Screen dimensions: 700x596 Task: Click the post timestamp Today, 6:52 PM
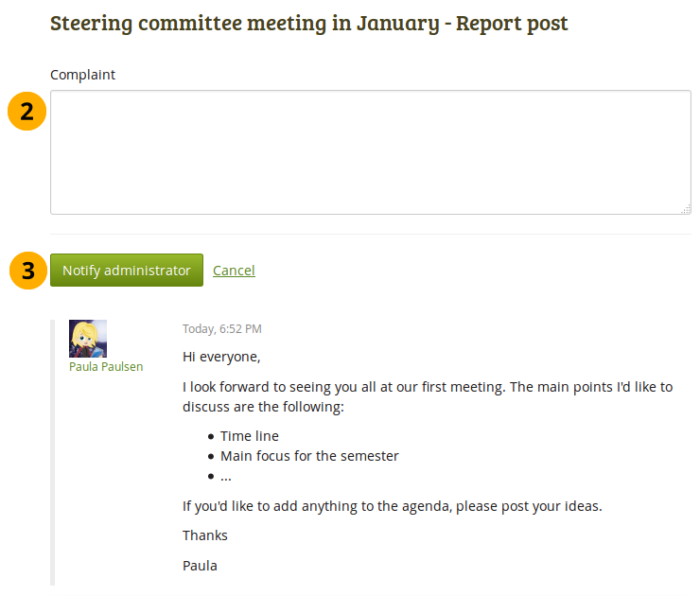coord(222,329)
